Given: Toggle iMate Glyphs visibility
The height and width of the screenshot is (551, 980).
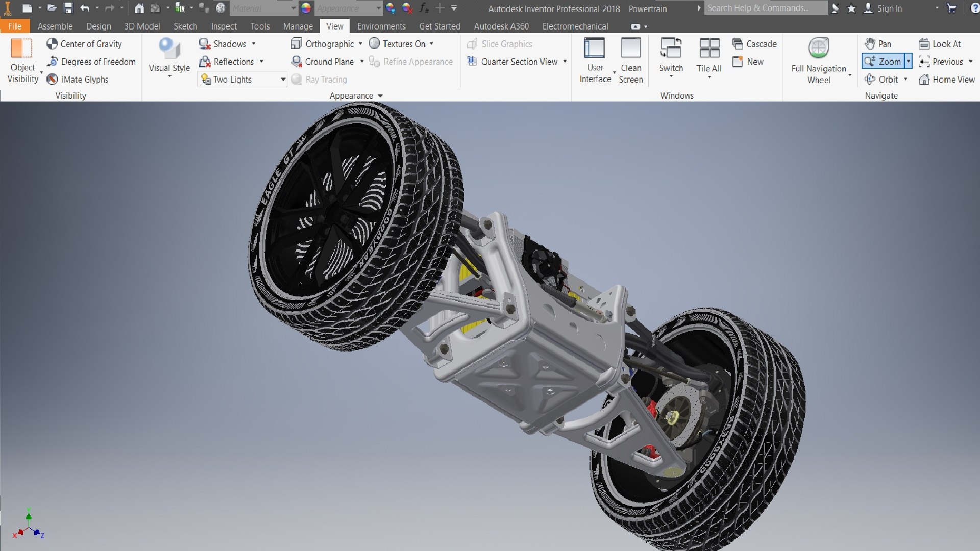Looking at the screenshot, I should 78,80.
